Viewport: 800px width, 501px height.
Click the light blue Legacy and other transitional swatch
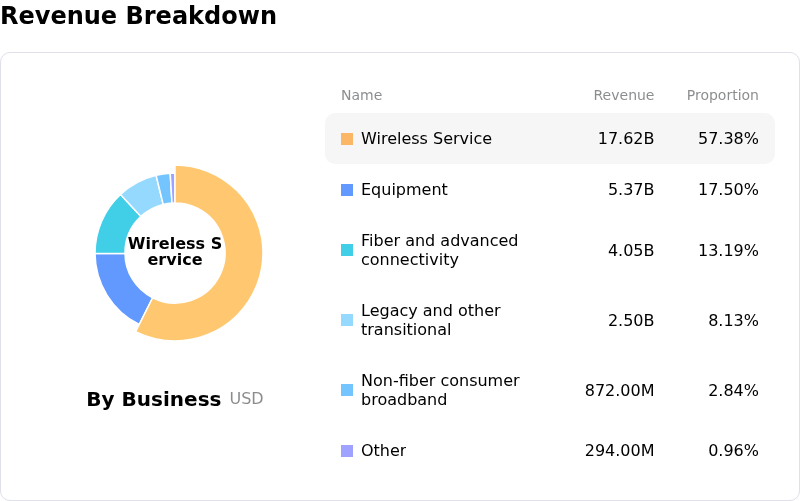point(347,320)
